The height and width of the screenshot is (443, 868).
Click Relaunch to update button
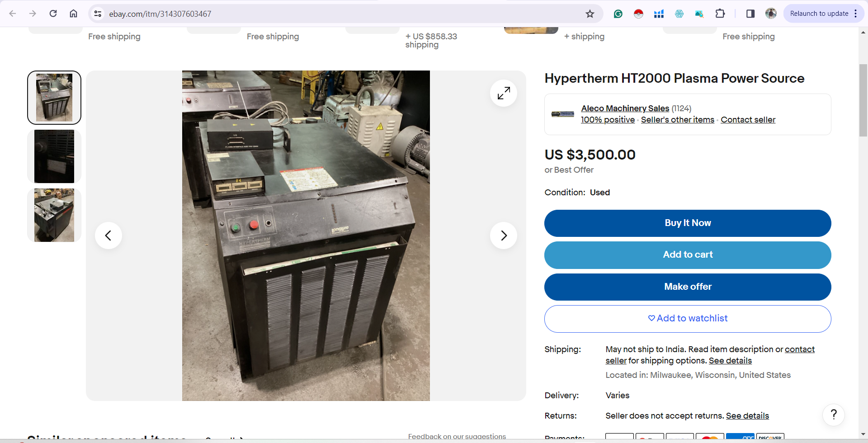point(819,14)
